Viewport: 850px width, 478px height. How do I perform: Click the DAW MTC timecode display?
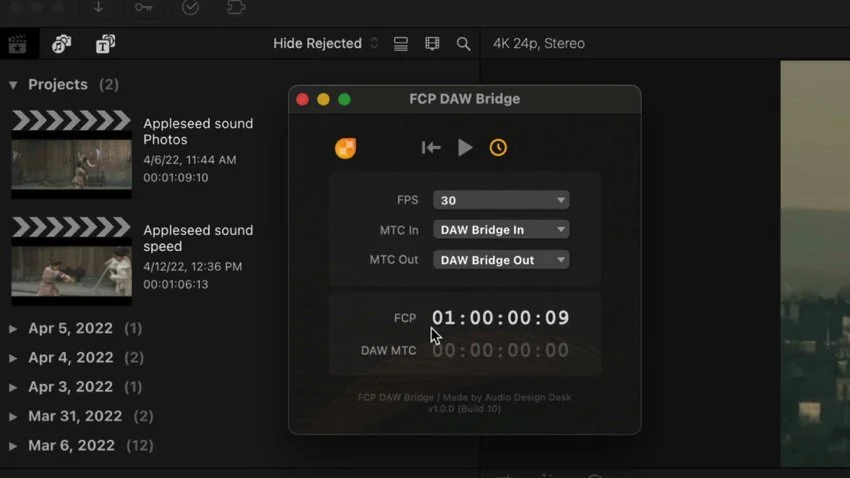(x=500, y=351)
